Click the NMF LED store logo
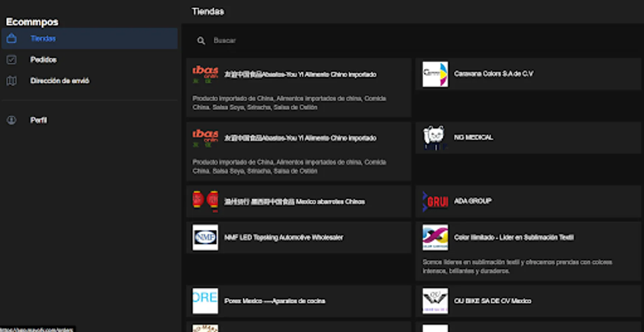The width and height of the screenshot is (644, 332). tap(205, 237)
